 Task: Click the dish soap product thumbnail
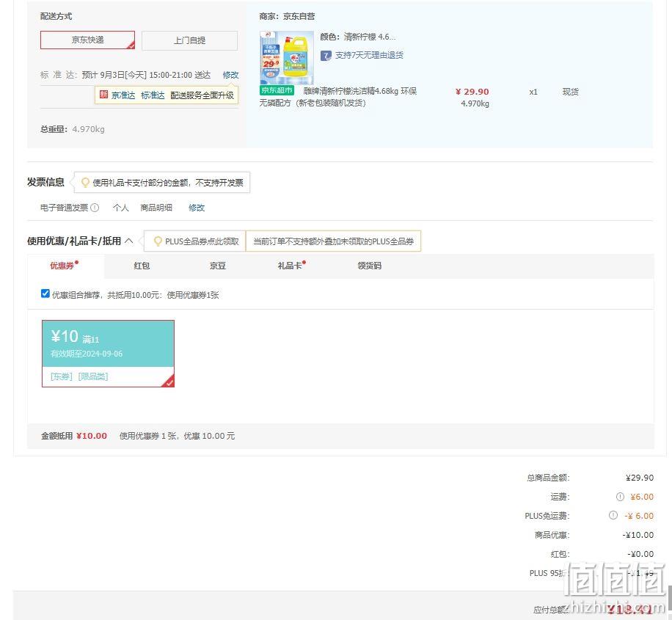click(x=287, y=57)
